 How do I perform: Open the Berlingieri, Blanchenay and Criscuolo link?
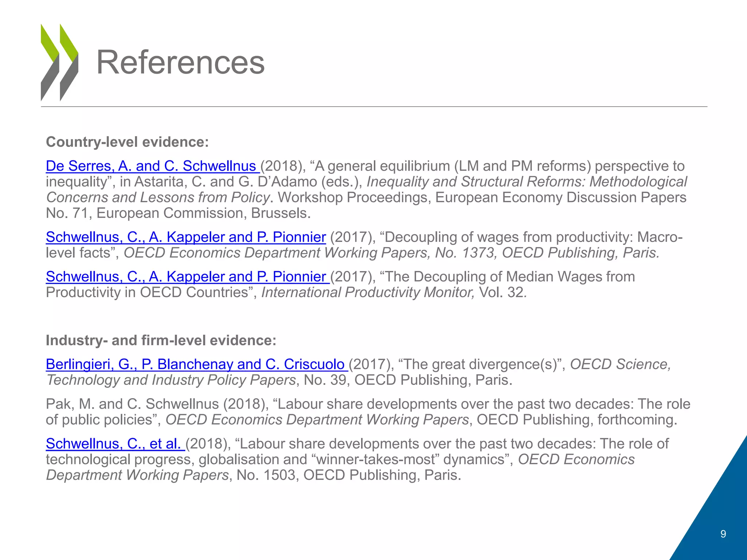pos(196,364)
